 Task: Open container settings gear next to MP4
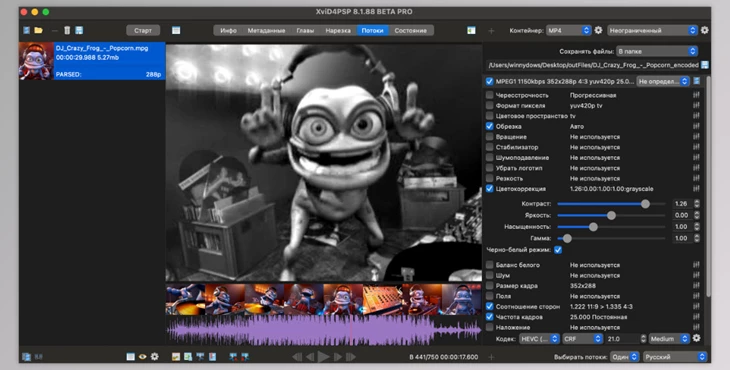[598, 30]
